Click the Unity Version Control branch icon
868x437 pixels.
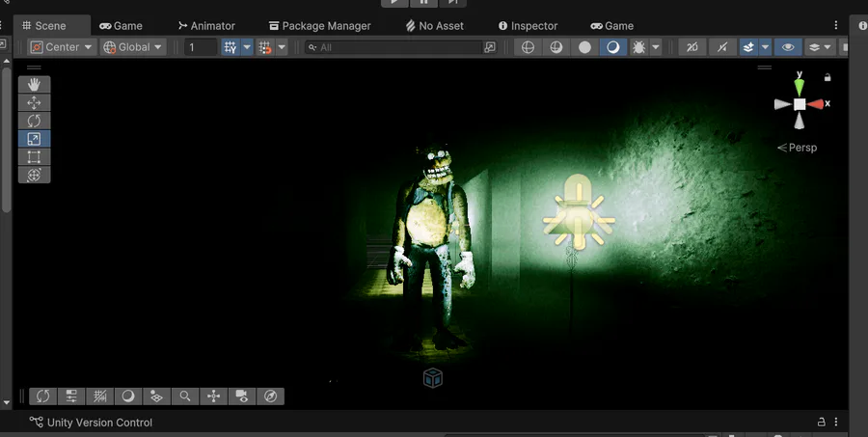pyautogui.click(x=36, y=422)
